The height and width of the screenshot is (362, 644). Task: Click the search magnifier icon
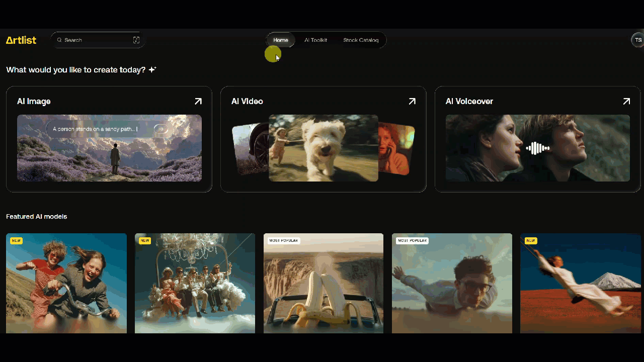[x=59, y=40]
